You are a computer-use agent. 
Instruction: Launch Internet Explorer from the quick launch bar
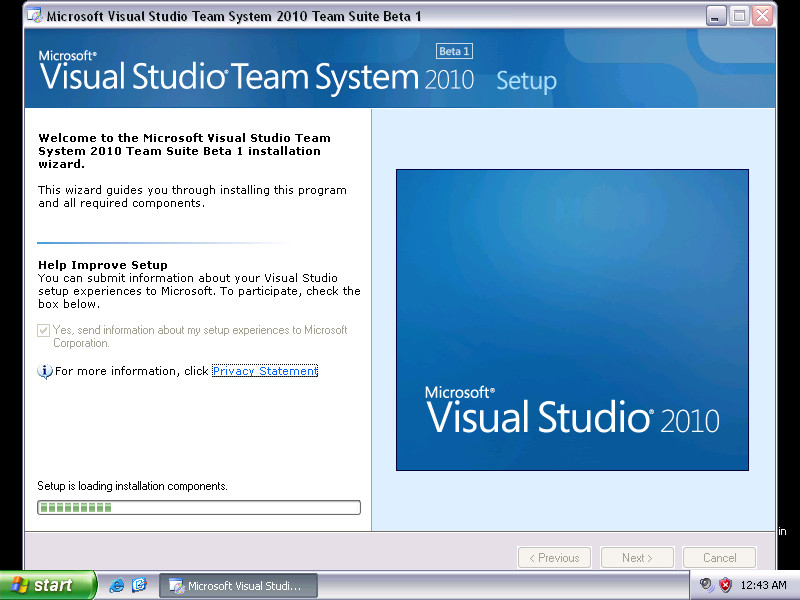point(117,585)
